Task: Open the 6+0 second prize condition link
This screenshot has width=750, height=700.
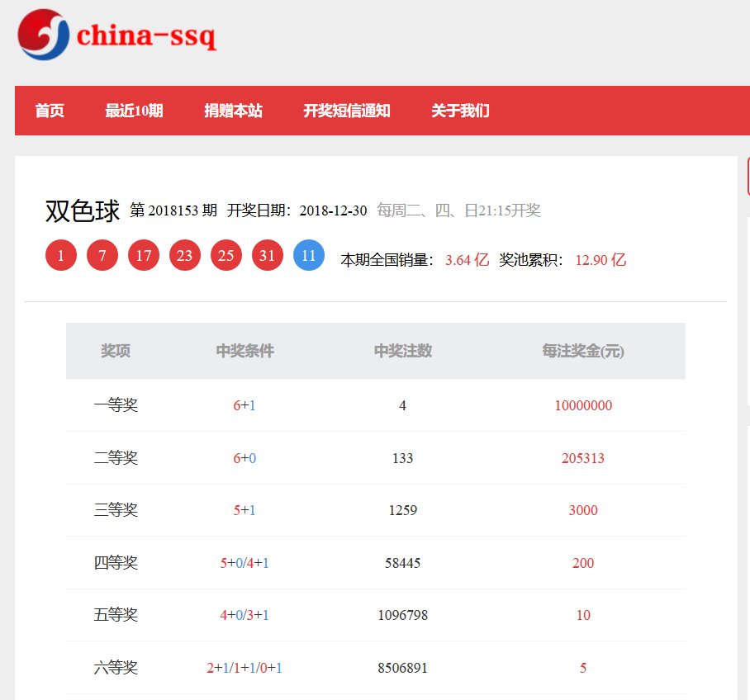Action: point(244,458)
